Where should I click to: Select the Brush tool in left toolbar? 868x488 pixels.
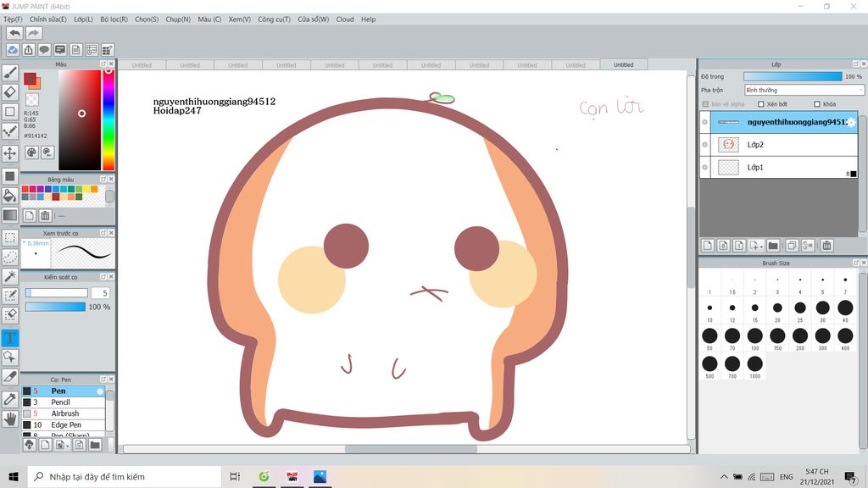coord(10,73)
